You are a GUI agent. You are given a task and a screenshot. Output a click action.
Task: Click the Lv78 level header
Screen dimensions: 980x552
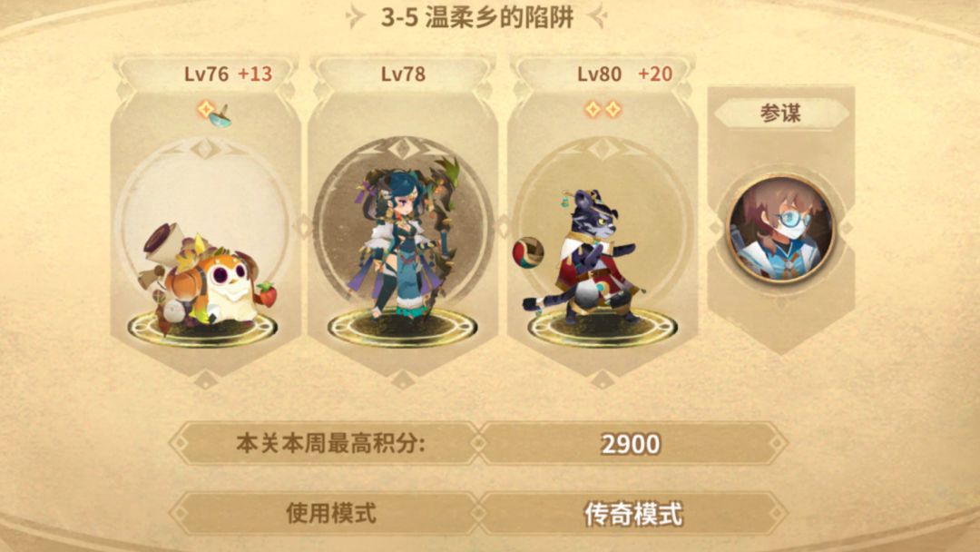point(403,74)
